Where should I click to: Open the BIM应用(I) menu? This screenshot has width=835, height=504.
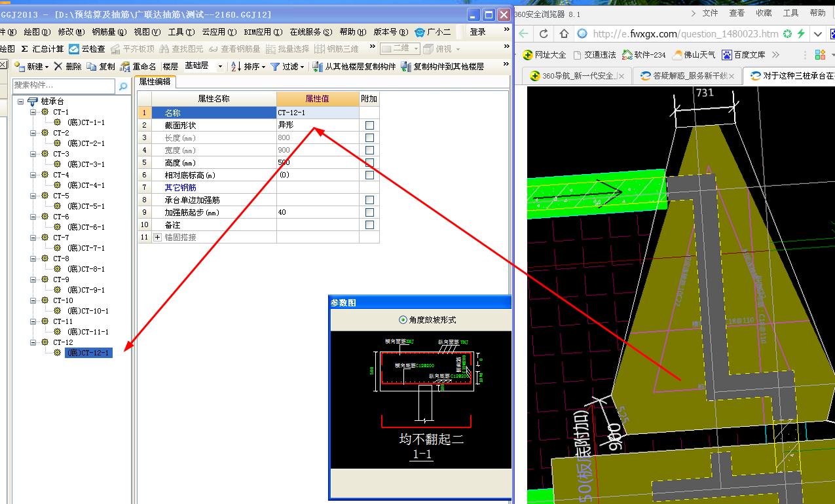click(x=263, y=31)
